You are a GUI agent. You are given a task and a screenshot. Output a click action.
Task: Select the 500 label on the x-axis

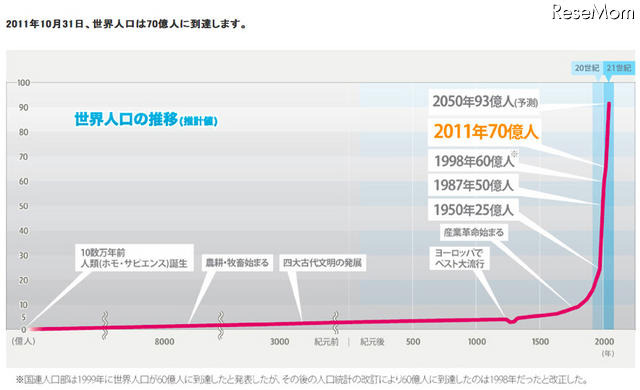[413, 341]
